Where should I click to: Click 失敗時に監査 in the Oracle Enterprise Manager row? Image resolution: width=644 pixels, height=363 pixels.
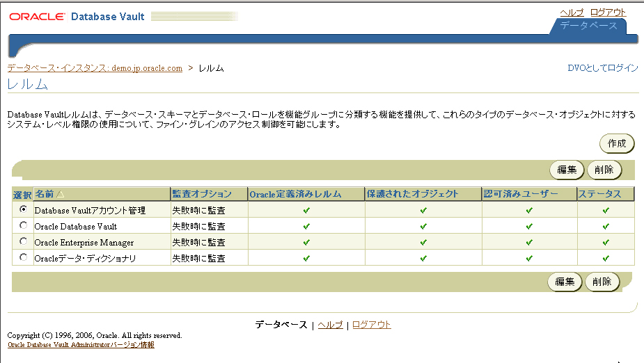coord(199,243)
